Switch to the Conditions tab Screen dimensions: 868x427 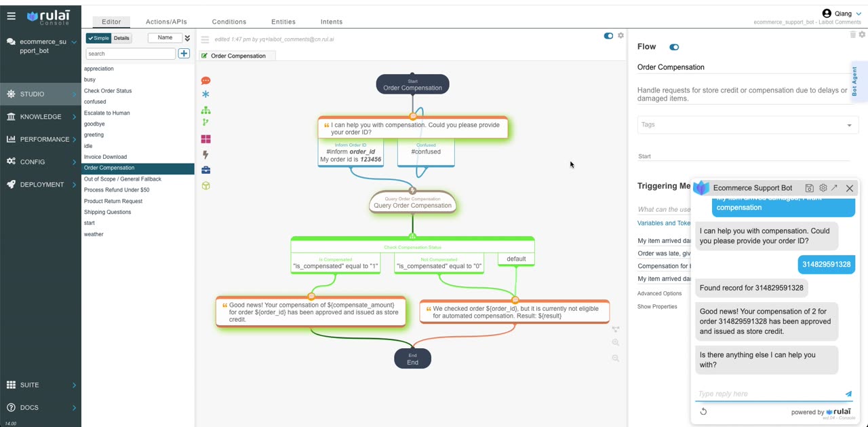[229, 22]
